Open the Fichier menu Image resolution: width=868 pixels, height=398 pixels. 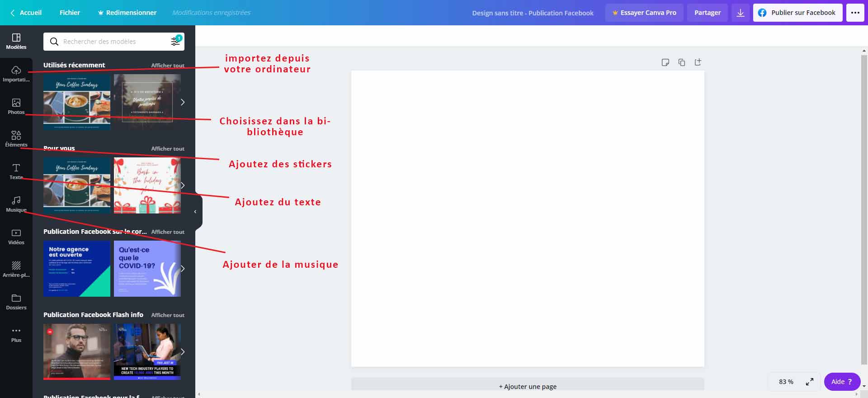click(x=70, y=13)
